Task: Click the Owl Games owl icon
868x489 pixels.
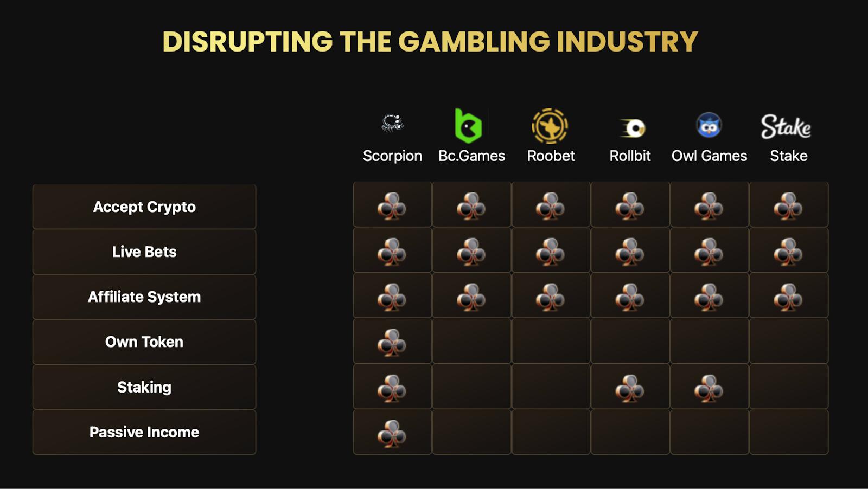Action: tap(709, 126)
